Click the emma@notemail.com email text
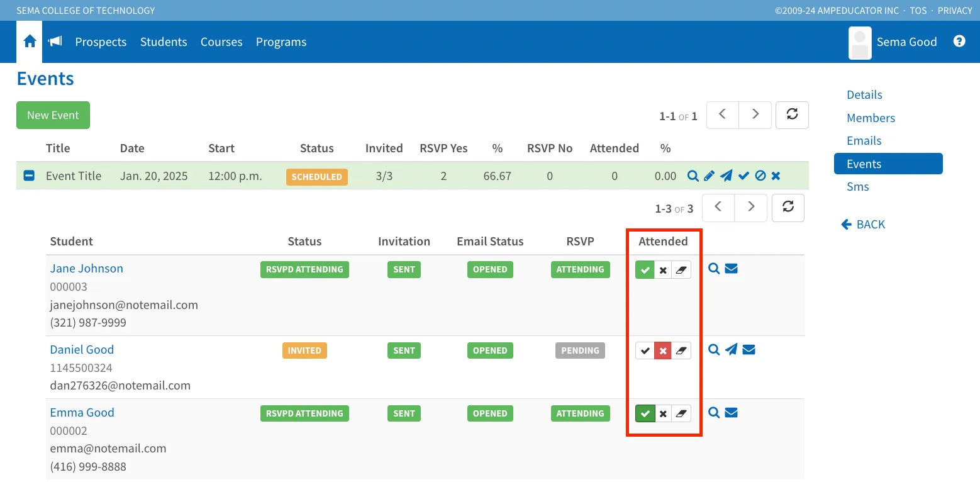The width and height of the screenshot is (980, 482). (108, 449)
